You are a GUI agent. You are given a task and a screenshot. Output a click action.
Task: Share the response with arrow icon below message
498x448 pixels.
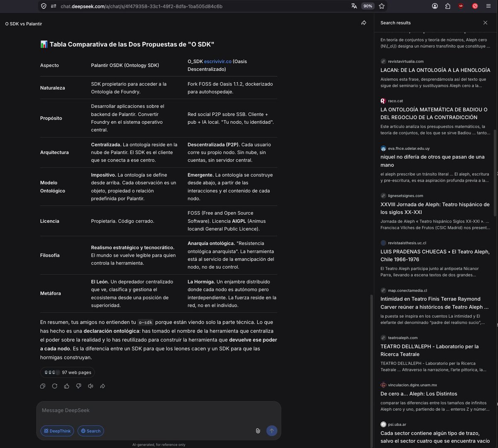tap(103, 386)
